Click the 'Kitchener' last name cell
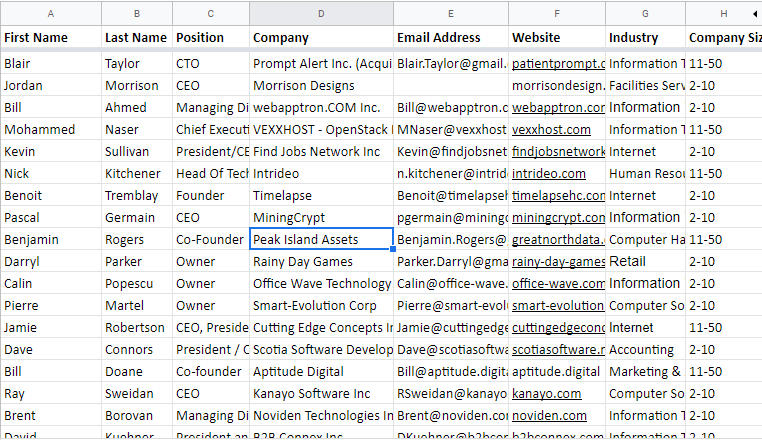Image resolution: width=762 pixels, height=440 pixels. 137,174
